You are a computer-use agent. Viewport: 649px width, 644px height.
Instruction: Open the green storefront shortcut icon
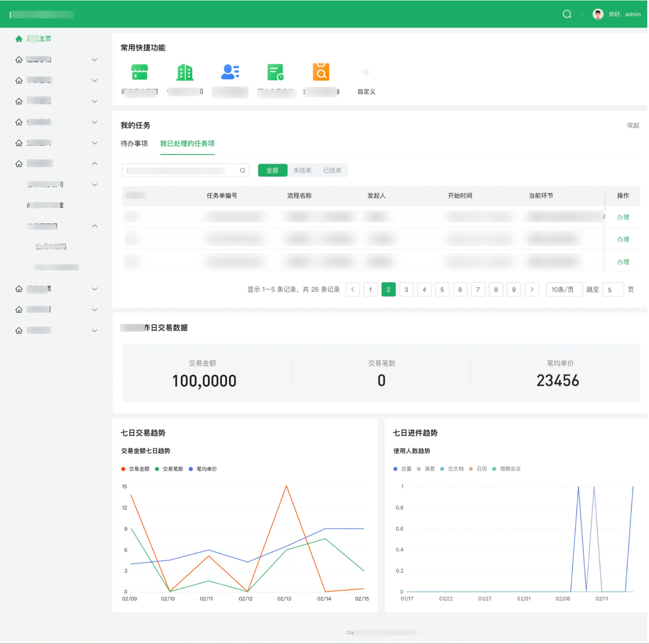pos(139,72)
